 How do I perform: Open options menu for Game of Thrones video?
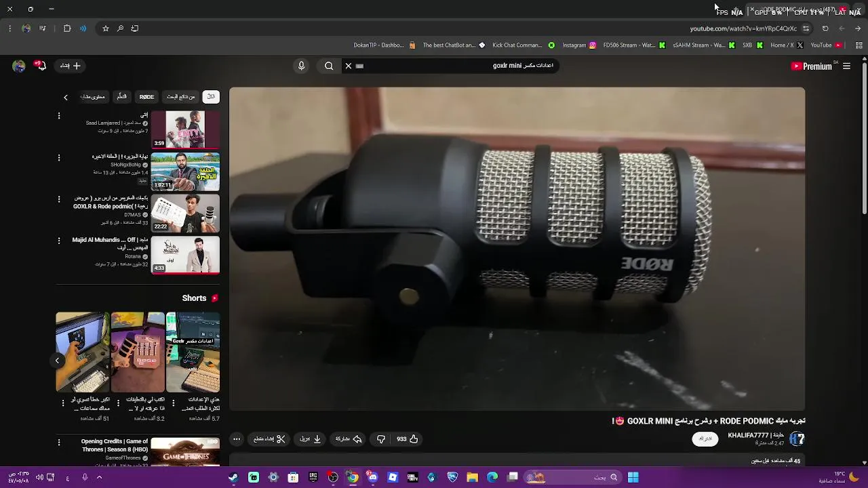coord(59,442)
